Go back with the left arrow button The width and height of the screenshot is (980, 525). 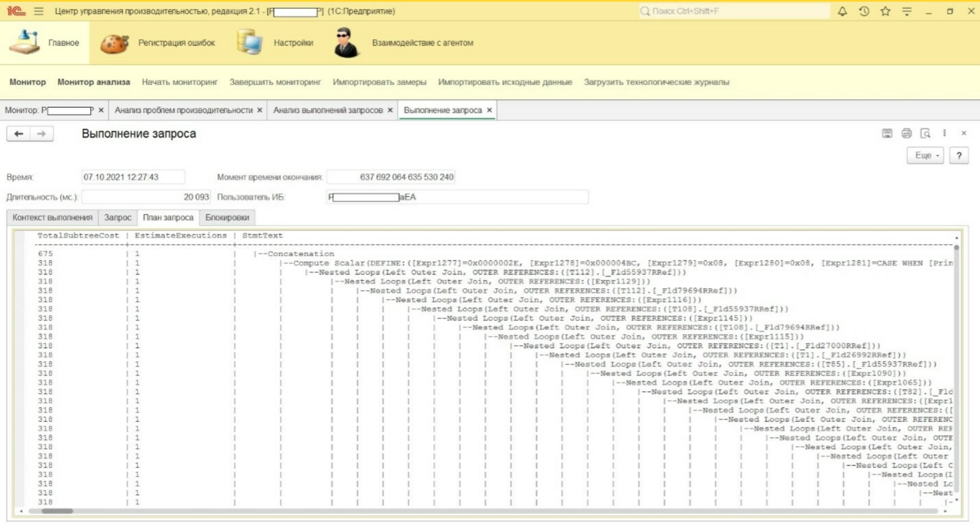[19, 134]
